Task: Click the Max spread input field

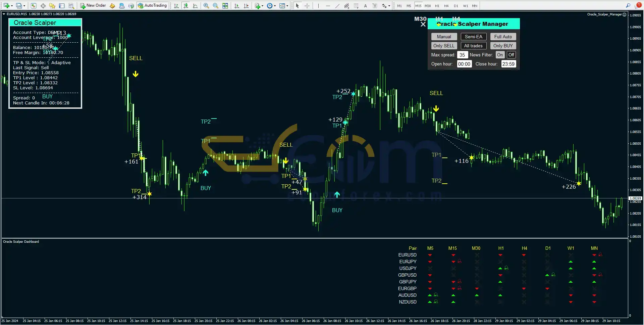Action: [462, 55]
